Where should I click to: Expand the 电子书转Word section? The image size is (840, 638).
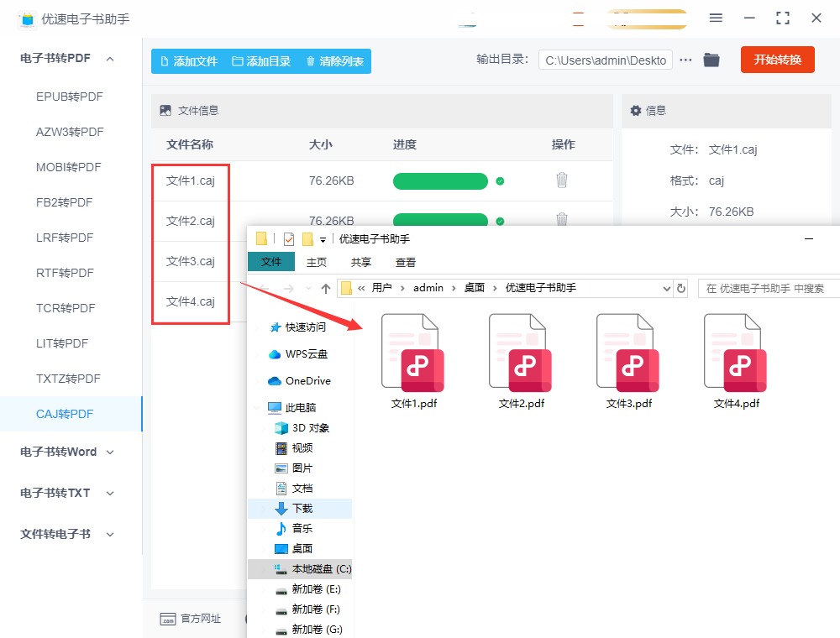(110, 452)
